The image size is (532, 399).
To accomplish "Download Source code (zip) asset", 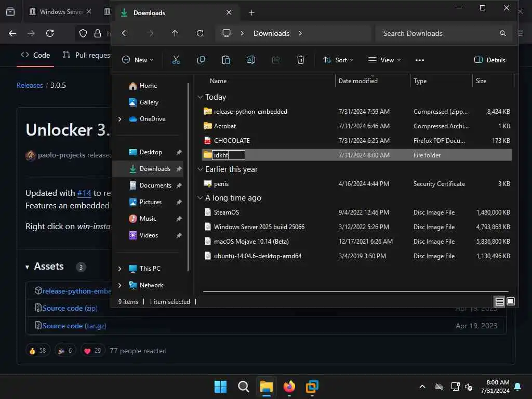I will coord(70,308).
